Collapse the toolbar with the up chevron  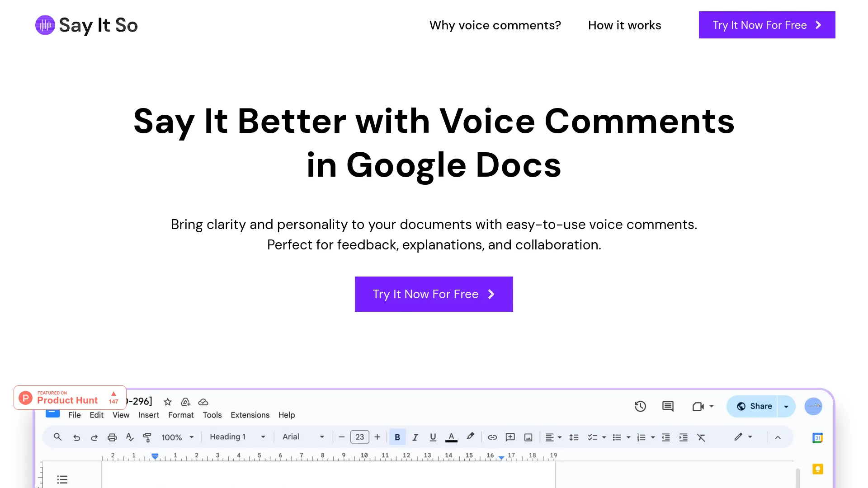[x=778, y=437]
